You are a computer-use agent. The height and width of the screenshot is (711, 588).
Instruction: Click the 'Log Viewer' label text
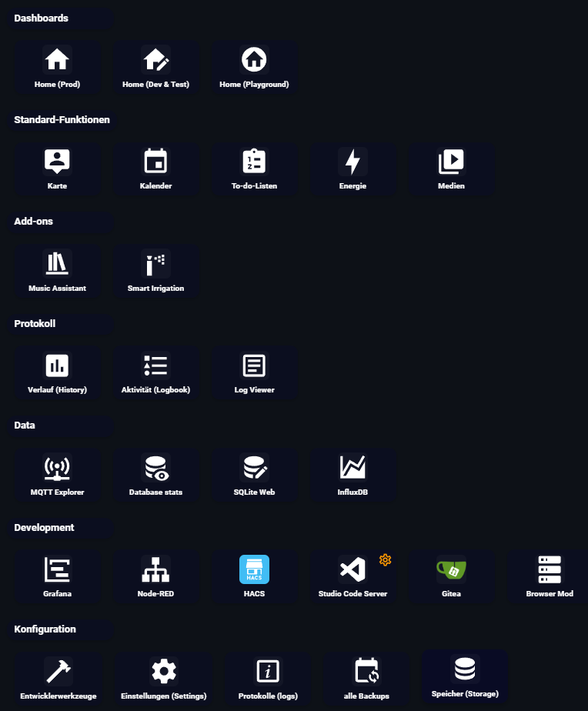[254, 390]
